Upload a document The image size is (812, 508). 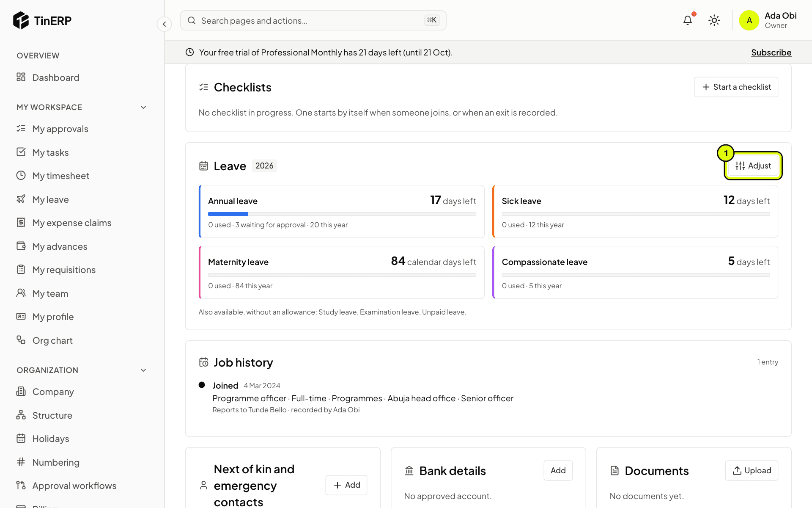[x=752, y=471]
